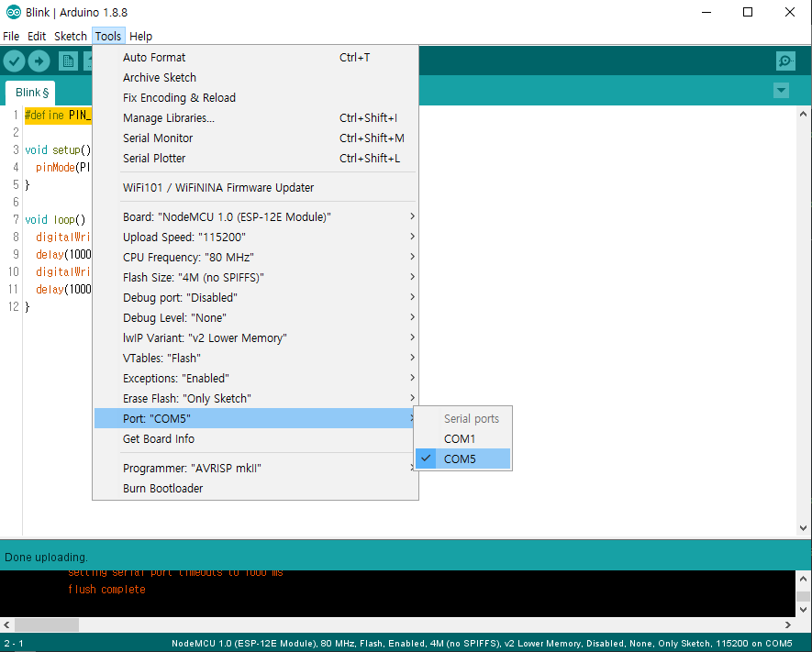Screen dimensions: 812x652
Task: Open the File menu
Action: tap(11, 37)
